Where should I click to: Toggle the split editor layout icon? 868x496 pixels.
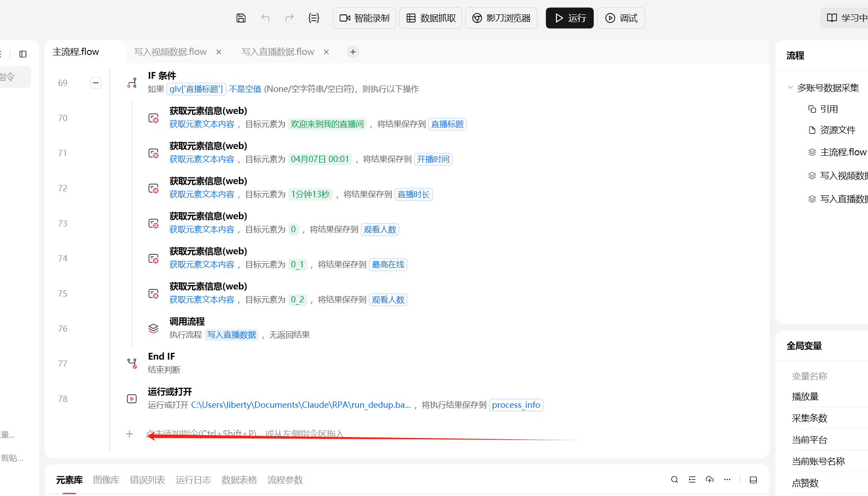tap(753, 480)
